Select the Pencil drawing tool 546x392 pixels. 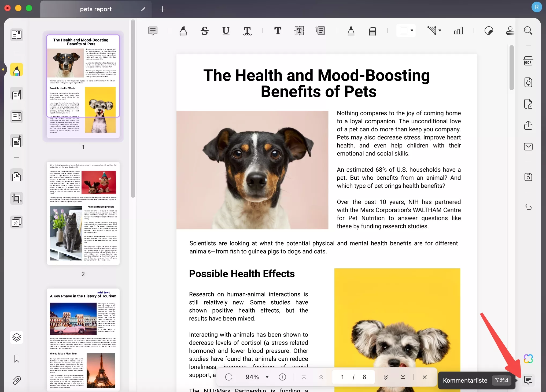pos(351,31)
